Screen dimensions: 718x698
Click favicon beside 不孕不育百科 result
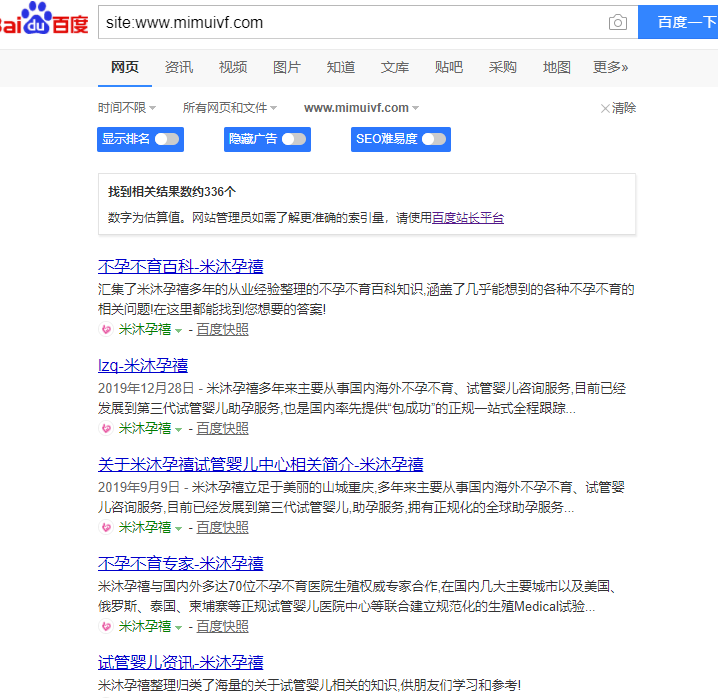pyautogui.click(x=106, y=329)
